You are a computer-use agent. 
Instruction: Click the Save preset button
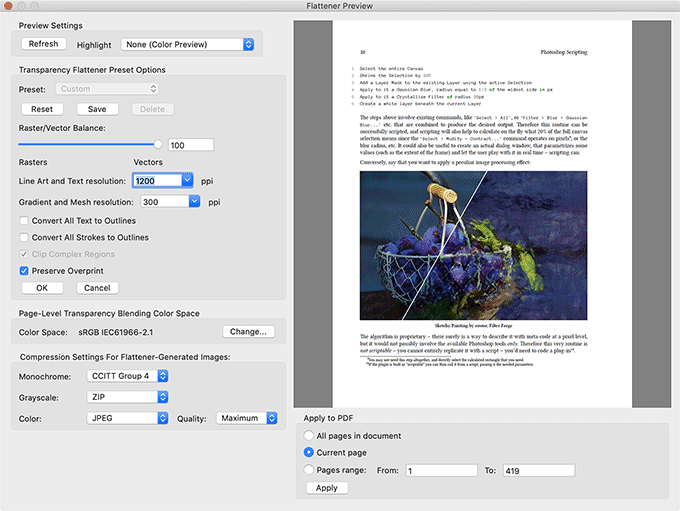[97, 109]
